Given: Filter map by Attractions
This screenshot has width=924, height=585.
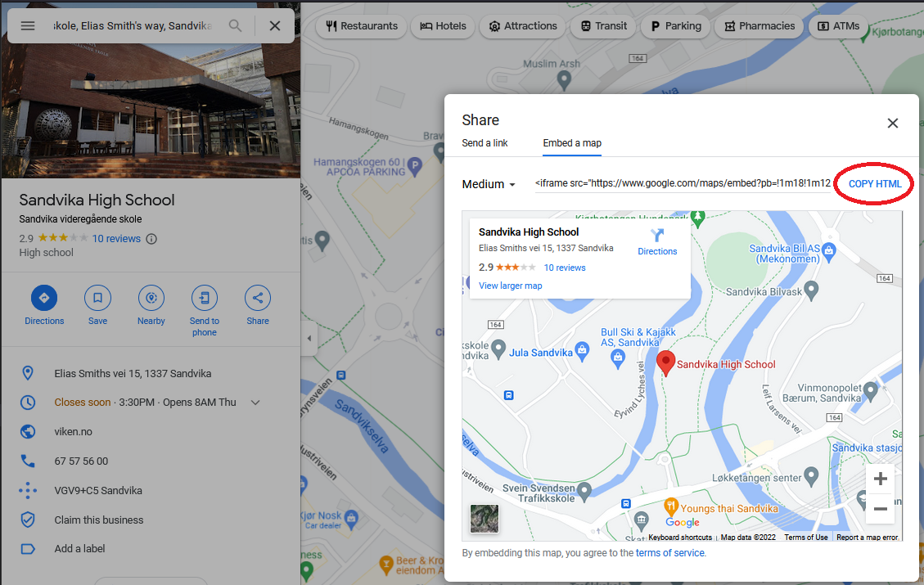Looking at the screenshot, I should pyautogui.click(x=523, y=26).
